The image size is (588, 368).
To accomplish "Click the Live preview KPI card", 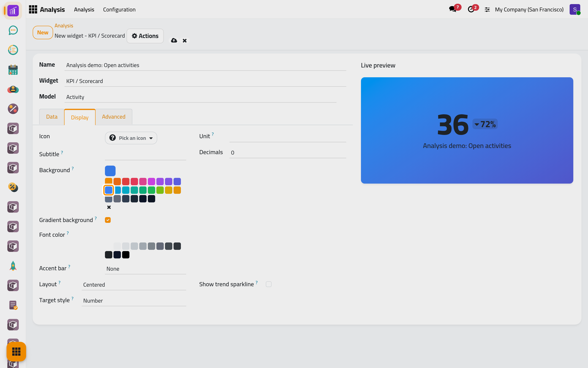I will [x=467, y=130].
